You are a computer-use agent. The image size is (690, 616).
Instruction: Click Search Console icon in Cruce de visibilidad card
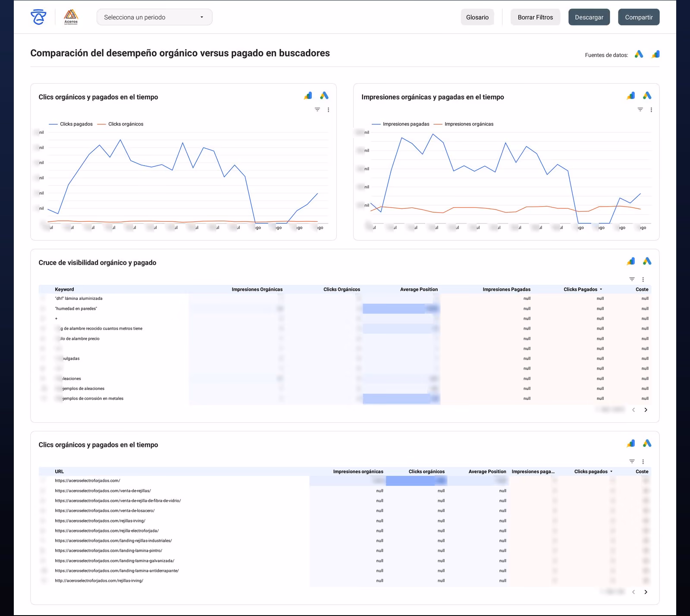click(x=631, y=261)
